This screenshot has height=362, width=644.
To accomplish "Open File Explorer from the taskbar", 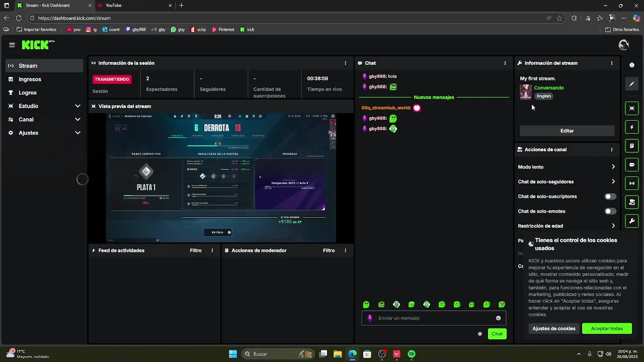I will (337, 354).
